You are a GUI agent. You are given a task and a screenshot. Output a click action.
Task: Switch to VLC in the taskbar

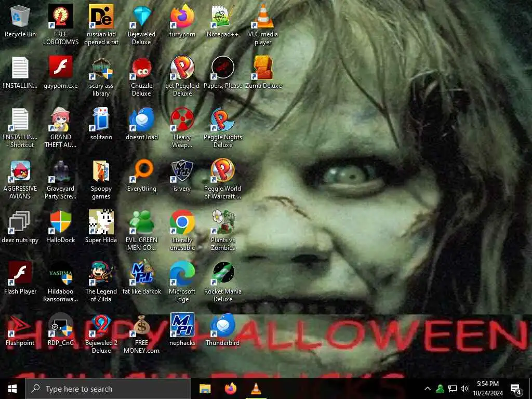click(x=256, y=389)
